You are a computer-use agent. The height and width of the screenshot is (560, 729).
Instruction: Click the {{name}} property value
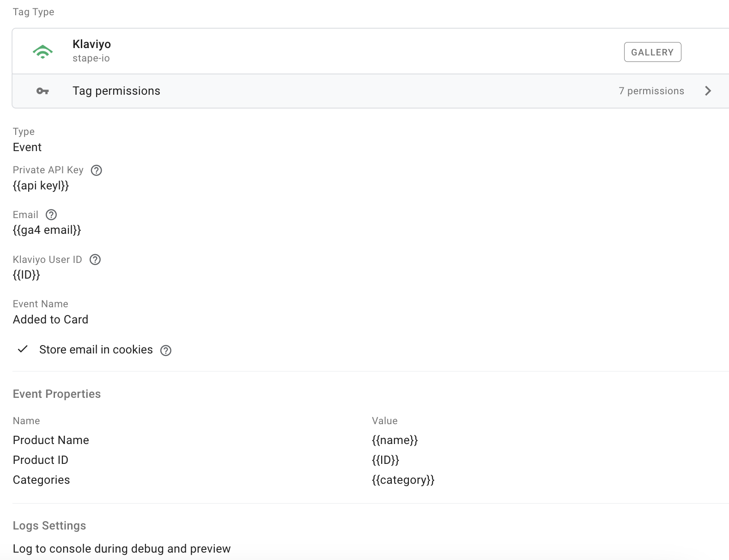click(x=395, y=440)
